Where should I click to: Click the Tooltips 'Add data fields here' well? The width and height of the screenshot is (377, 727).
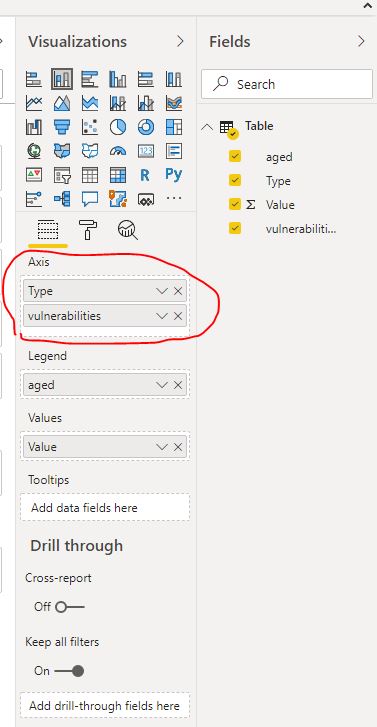point(105,508)
